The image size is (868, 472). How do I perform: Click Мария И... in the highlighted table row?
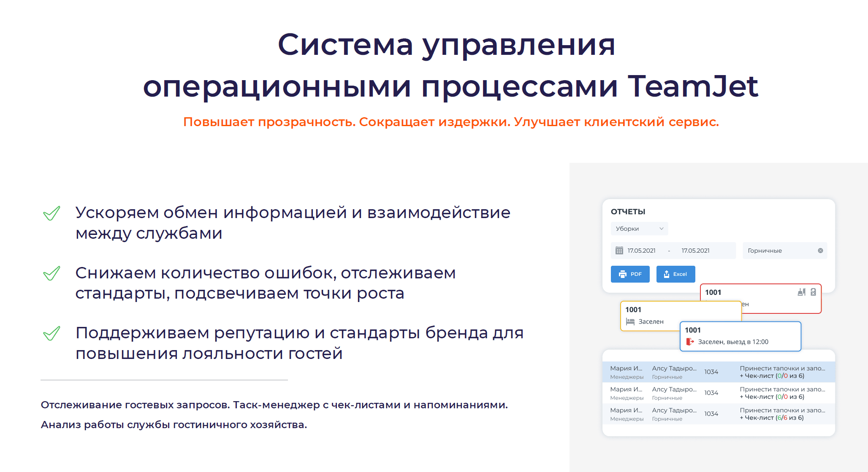(626, 368)
